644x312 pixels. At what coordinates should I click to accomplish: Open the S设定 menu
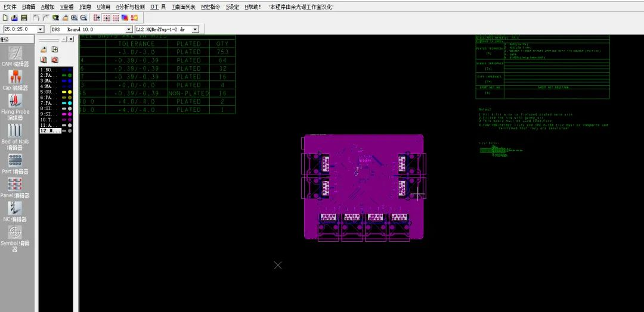point(233,7)
